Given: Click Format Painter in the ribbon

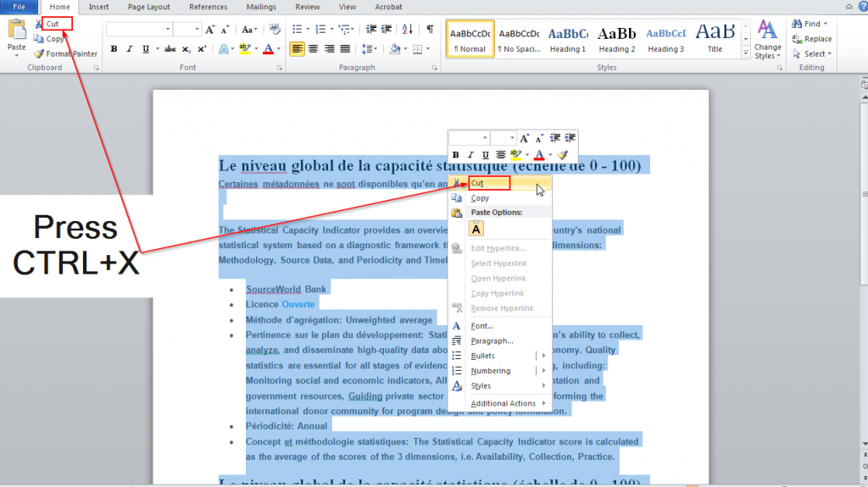Looking at the screenshot, I should 65,53.
